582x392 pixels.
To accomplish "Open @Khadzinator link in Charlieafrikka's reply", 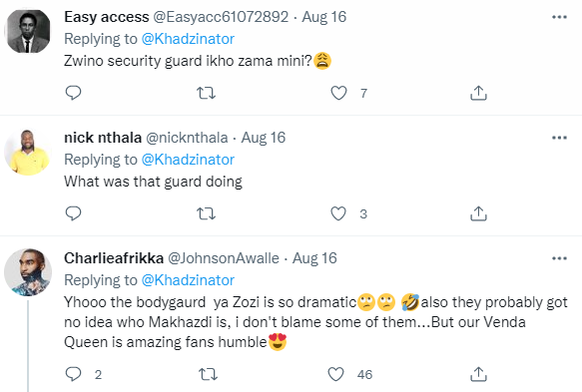I will (x=188, y=280).
